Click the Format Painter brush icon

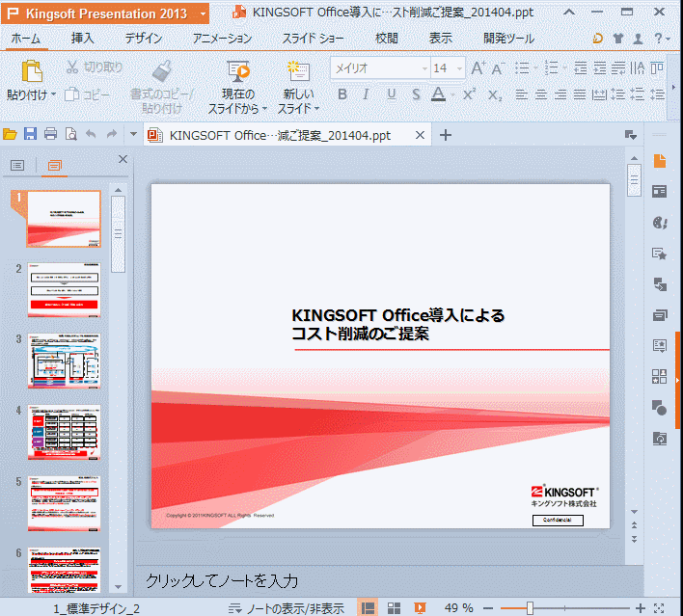(162, 71)
